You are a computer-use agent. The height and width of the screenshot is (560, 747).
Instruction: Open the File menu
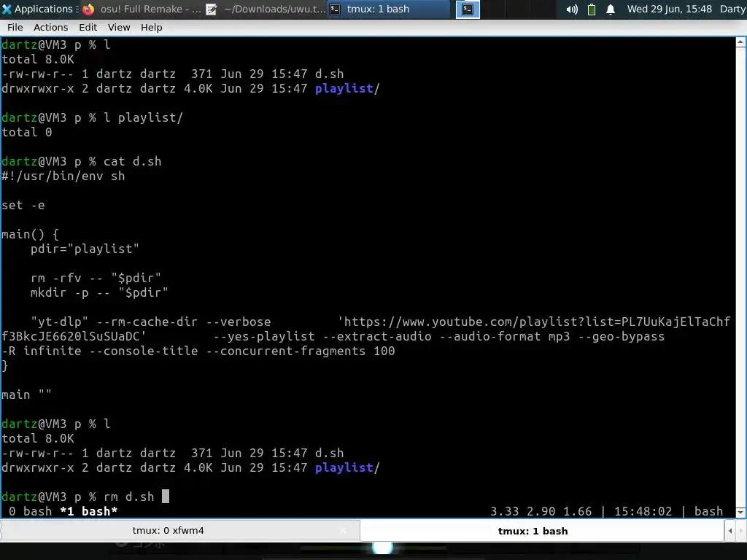pyautogui.click(x=15, y=27)
